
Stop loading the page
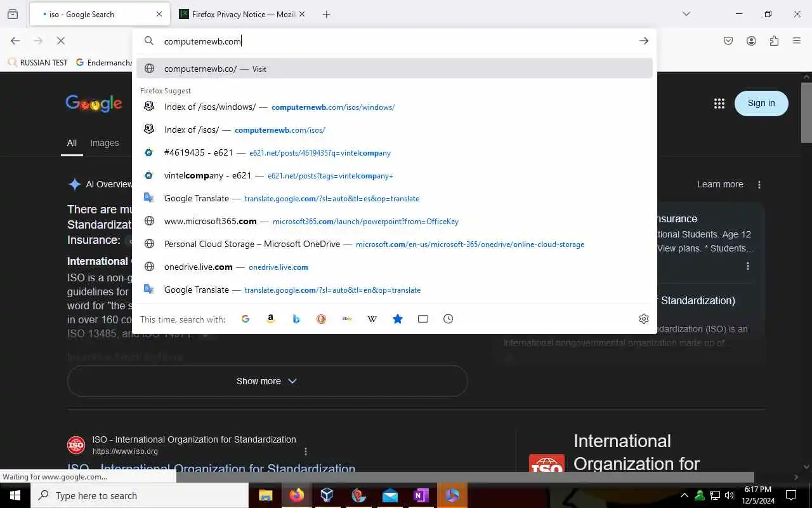click(x=61, y=41)
